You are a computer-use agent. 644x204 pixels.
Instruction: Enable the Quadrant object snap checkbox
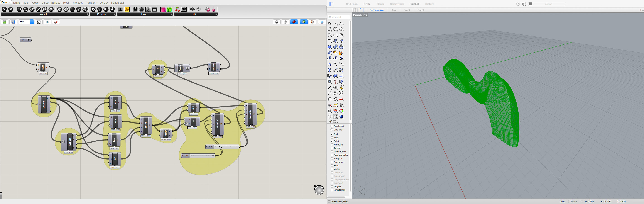[x=332, y=162]
